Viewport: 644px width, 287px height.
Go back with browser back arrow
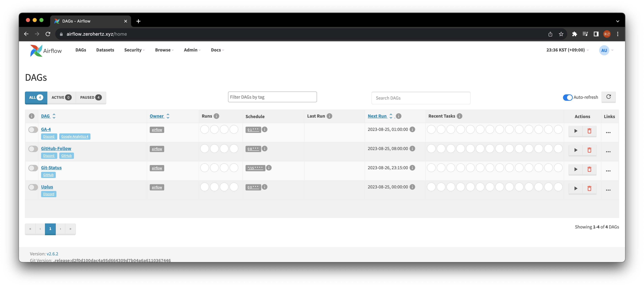(26, 34)
